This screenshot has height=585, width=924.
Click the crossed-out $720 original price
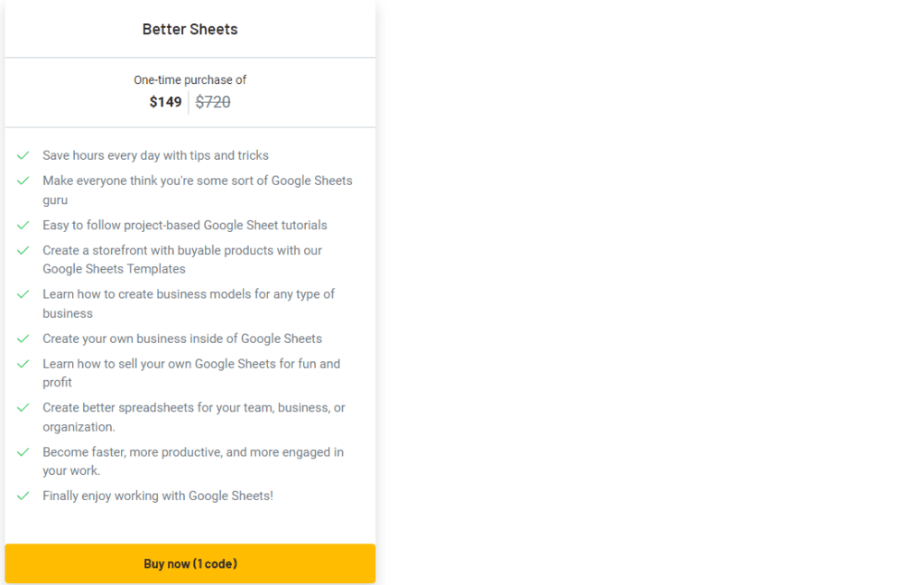click(x=213, y=102)
